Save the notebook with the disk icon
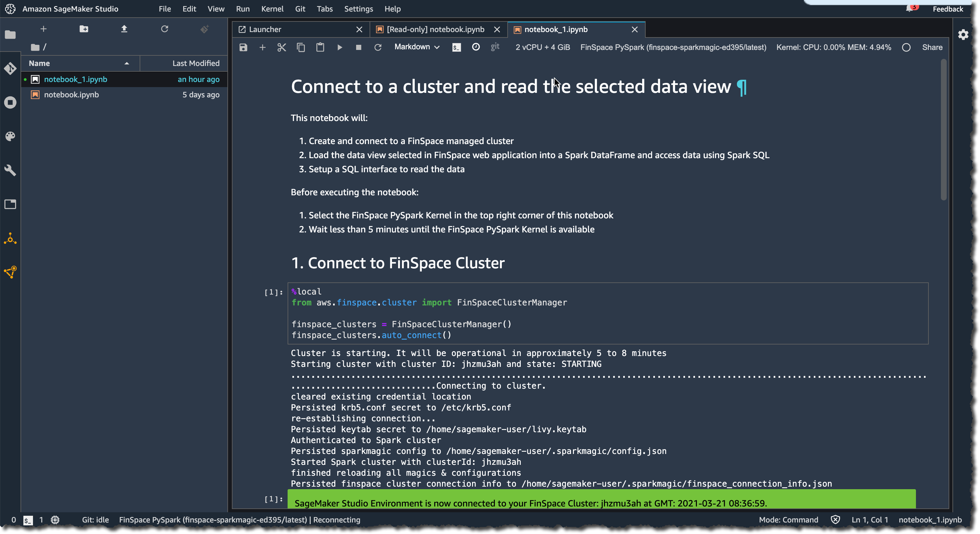This screenshot has width=980, height=534. 243,47
